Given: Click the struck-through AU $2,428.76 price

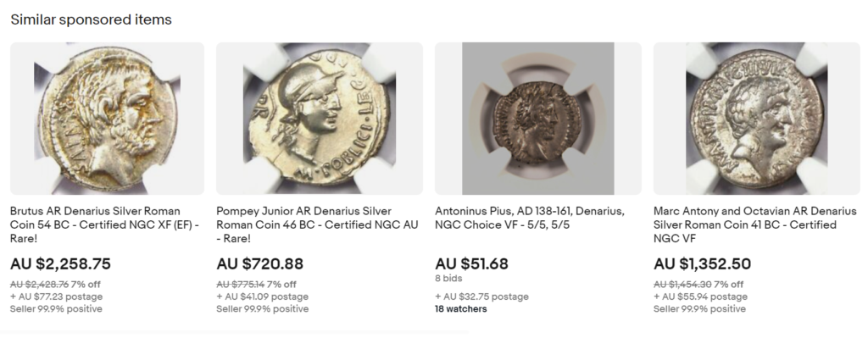Looking at the screenshot, I should tap(39, 285).
